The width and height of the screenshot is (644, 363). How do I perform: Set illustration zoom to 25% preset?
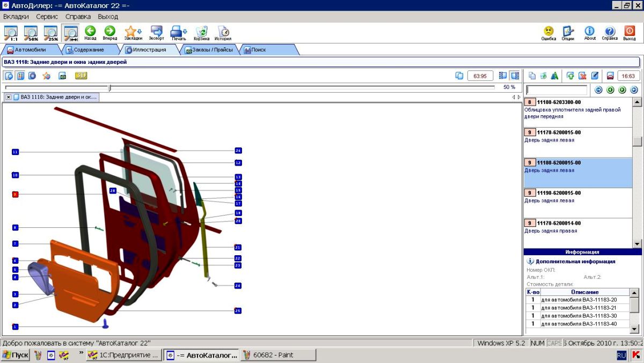point(50,33)
